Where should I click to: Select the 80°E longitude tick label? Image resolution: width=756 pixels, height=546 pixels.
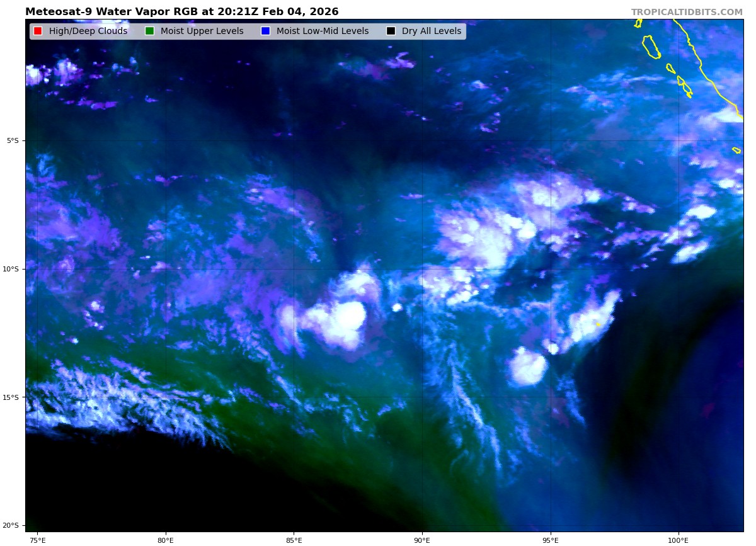tap(165, 540)
